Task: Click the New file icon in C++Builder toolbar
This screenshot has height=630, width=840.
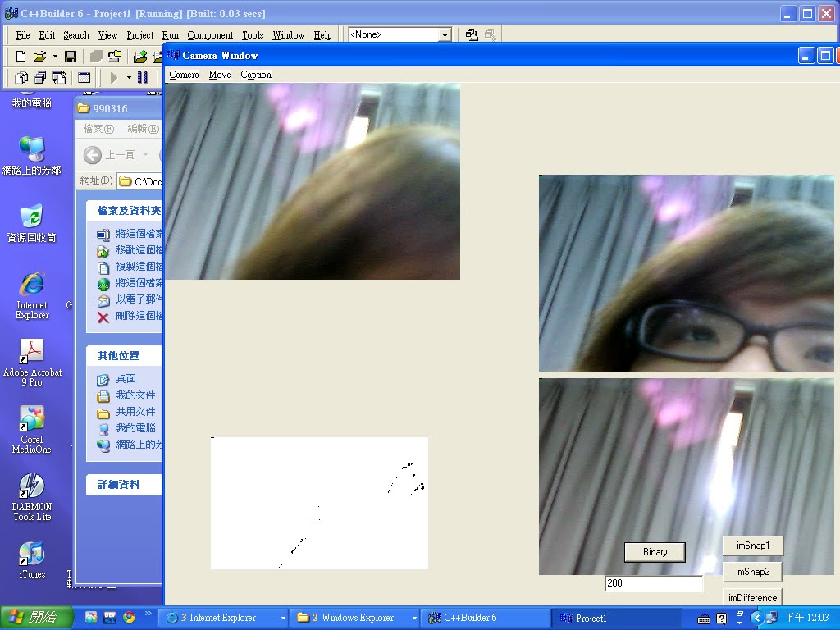Action: [21, 57]
